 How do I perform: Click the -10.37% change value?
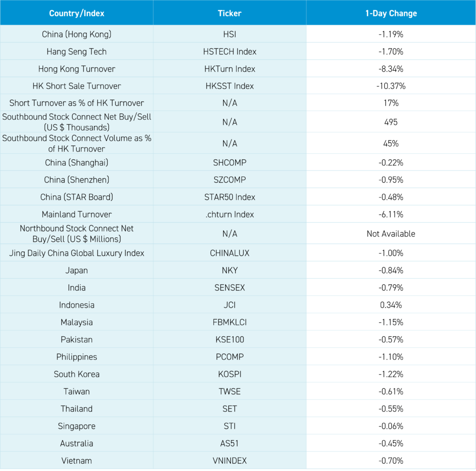(390, 86)
